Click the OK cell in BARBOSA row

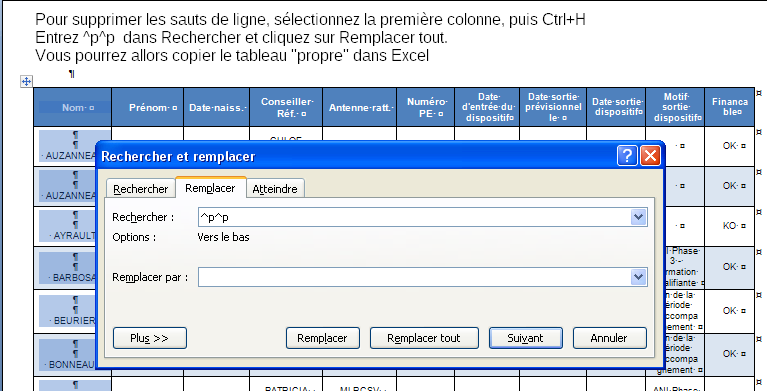point(730,267)
